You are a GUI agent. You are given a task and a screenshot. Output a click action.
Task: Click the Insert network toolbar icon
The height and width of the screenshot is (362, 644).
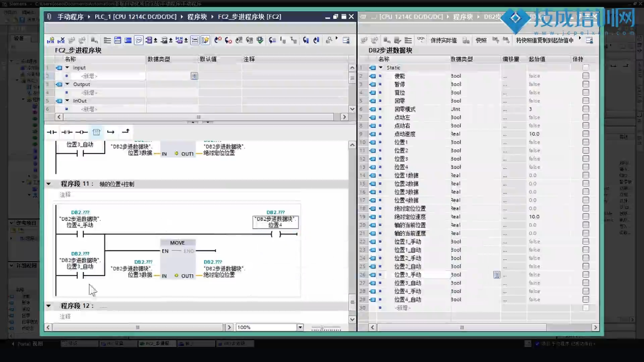tap(50, 40)
